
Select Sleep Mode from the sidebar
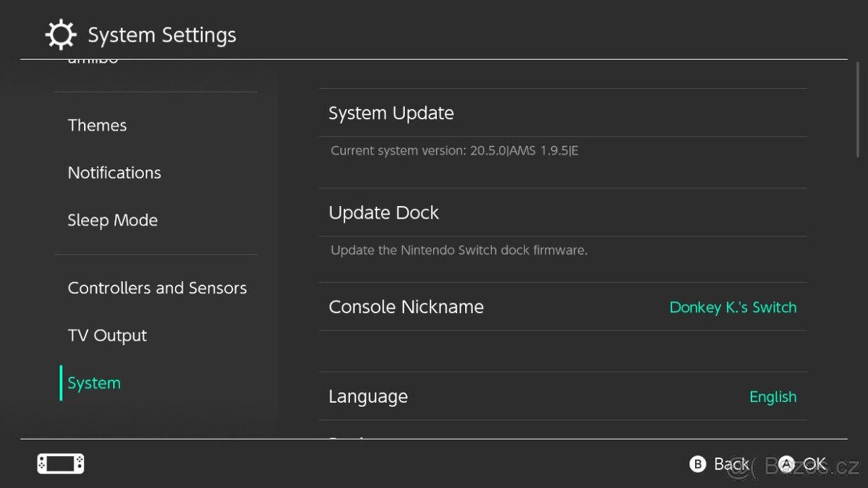pyautogui.click(x=113, y=220)
